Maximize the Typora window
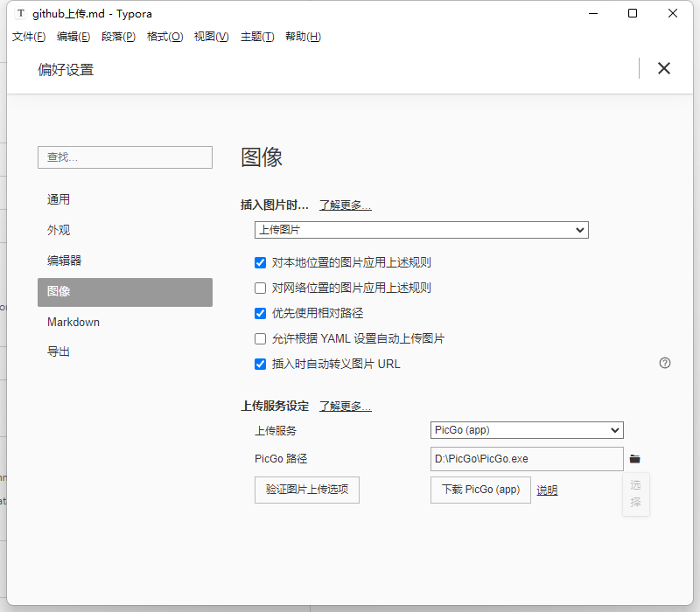The image size is (700, 612). 633,13
